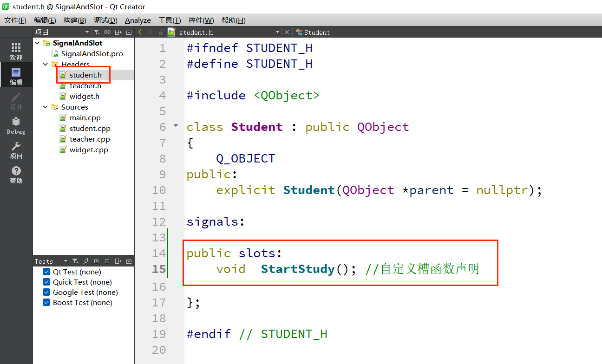Collapse the SignalAndSlot project node
Image resolution: width=602 pixels, height=364 pixels.
pos(37,43)
